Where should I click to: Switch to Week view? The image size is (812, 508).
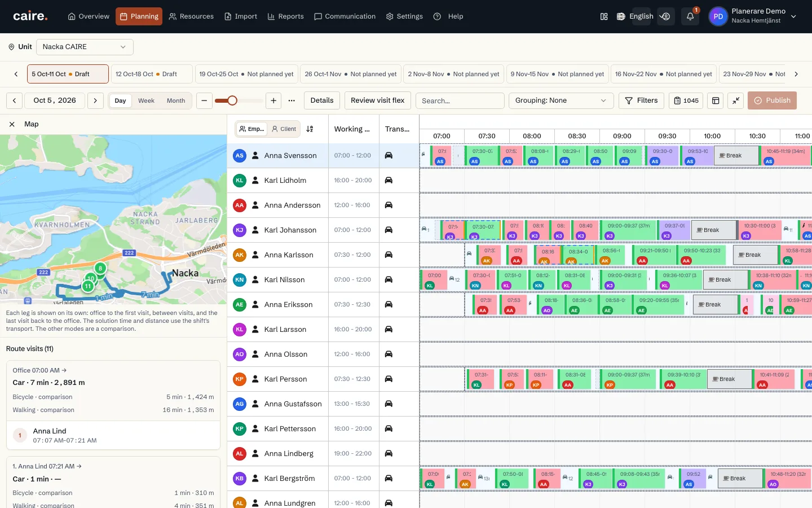[x=146, y=100]
